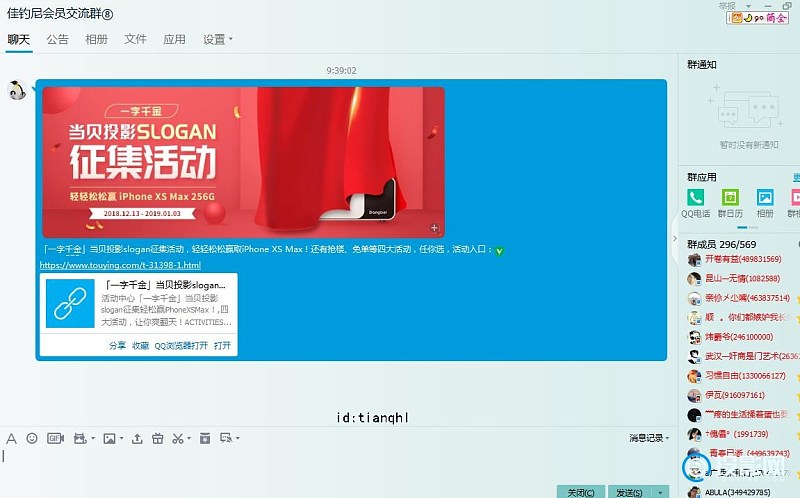The height and width of the screenshot is (498, 800).
Task: Click avatar of 习惯自由
Action: coord(694,376)
